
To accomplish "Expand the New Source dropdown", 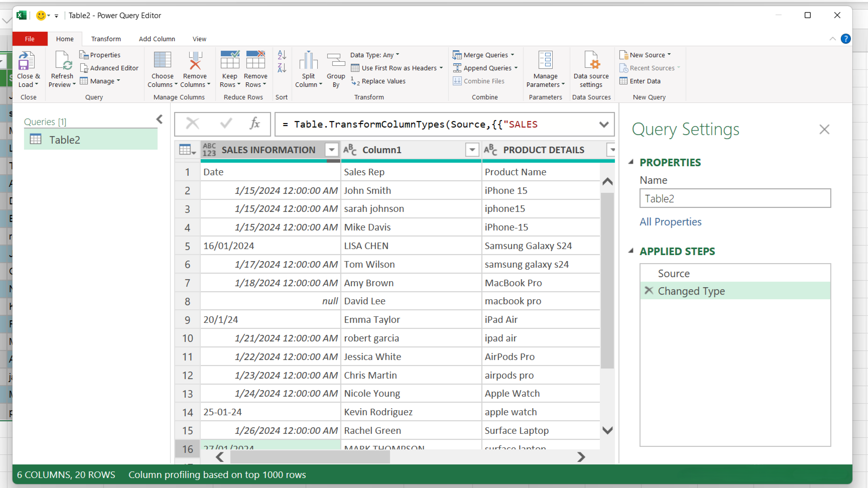I will pos(669,55).
